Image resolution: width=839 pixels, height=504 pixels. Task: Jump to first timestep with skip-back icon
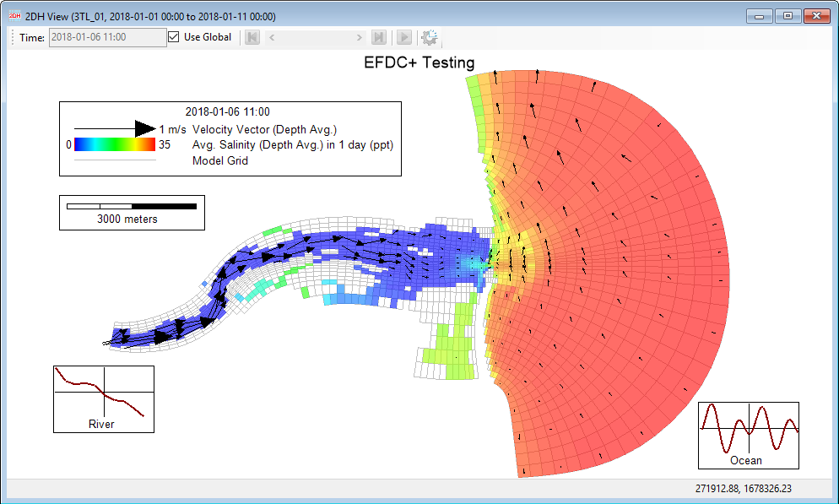coord(252,37)
